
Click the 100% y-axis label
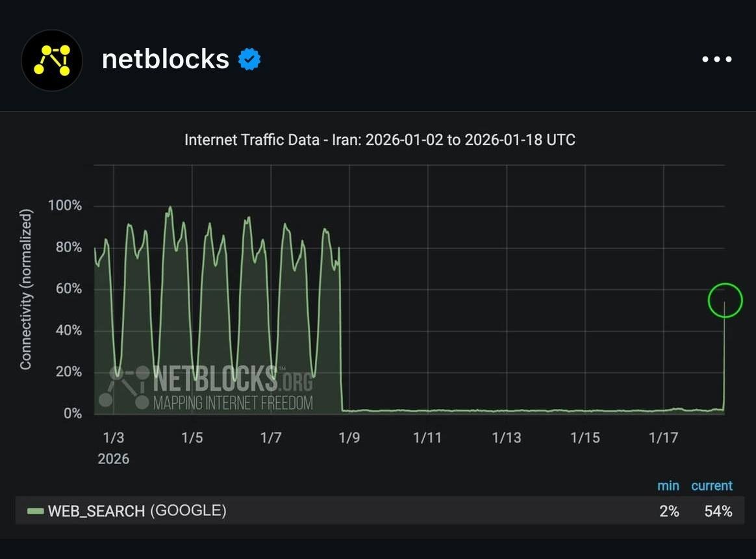tap(65, 206)
